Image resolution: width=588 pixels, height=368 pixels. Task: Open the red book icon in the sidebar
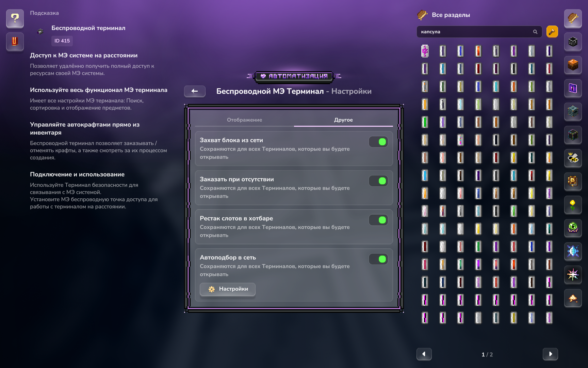coord(15,42)
